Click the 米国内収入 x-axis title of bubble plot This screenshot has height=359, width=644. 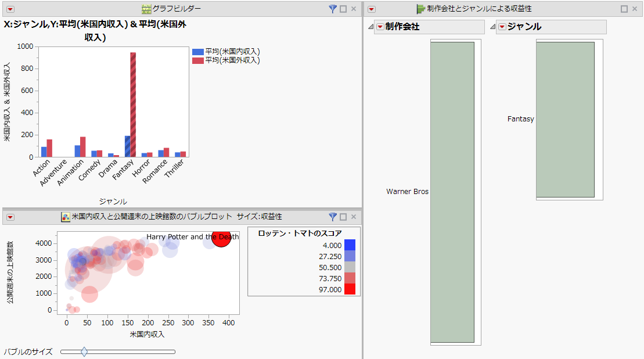coord(147,335)
